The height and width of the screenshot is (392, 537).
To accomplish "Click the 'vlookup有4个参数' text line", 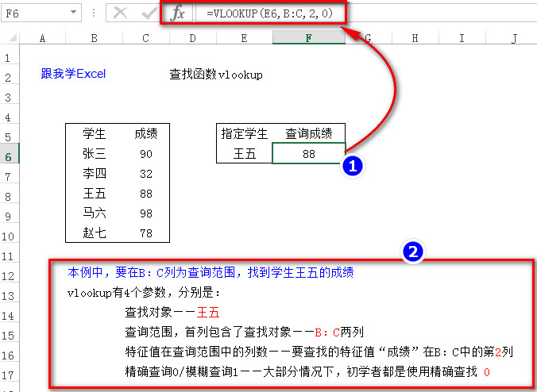I will click(144, 293).
